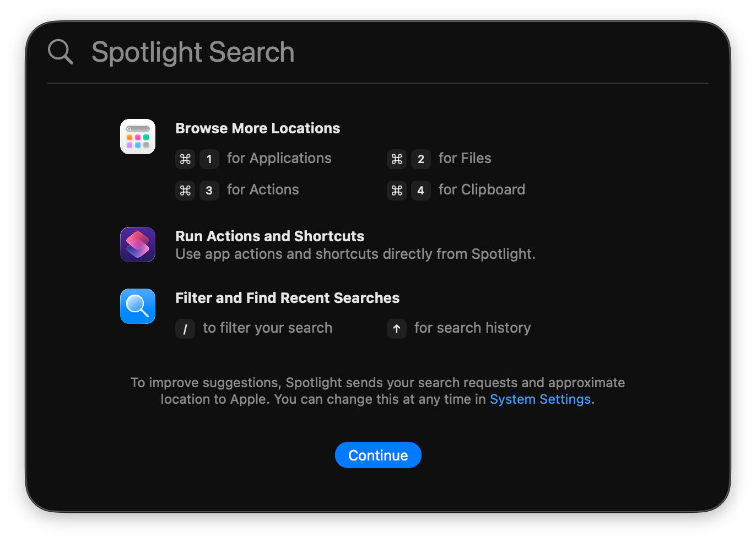This screenshot has width=756, height=542.
Task: Click the 1 key badge for Applications
Action: click(209, 159)
